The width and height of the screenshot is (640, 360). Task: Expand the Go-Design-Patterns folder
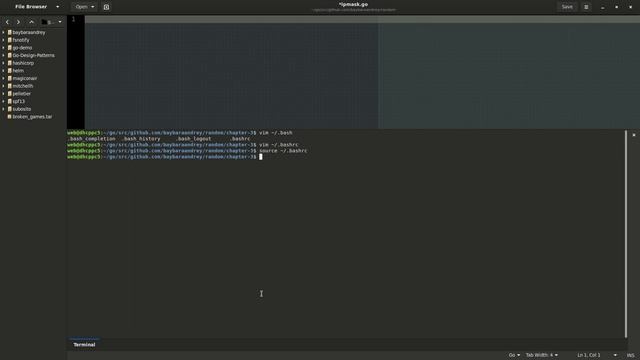tap(4, 55)
